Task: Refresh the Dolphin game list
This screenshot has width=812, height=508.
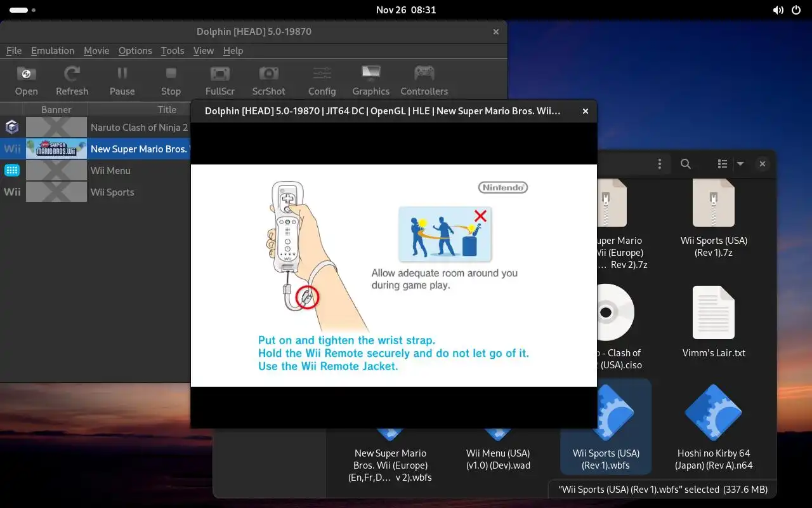Action: coord(72,81)
